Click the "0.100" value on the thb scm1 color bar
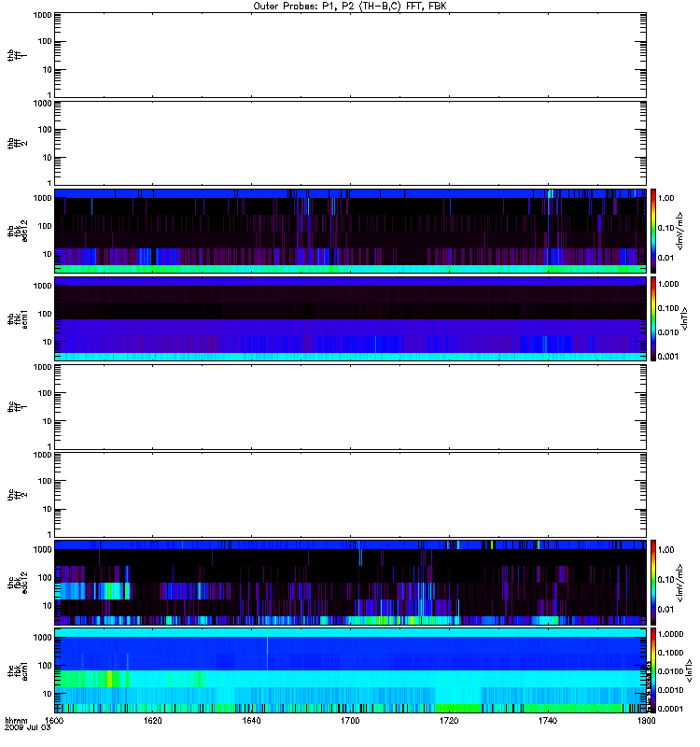The image size is (700, 747). click(x=668, y=308)
